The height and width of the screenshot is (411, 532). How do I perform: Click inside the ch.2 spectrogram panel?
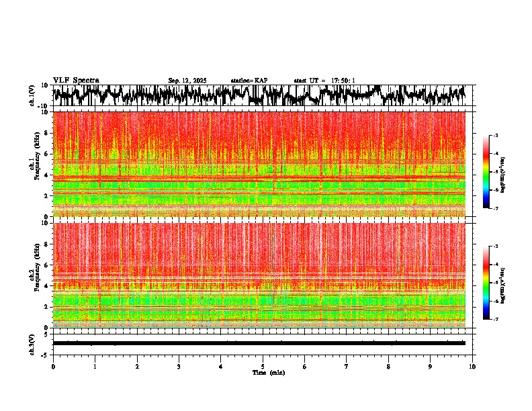(x=259, y=275)
